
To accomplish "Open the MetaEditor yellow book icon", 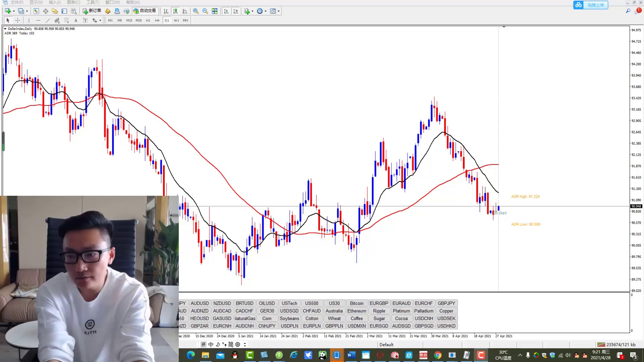I will click(x=108, y=11).
